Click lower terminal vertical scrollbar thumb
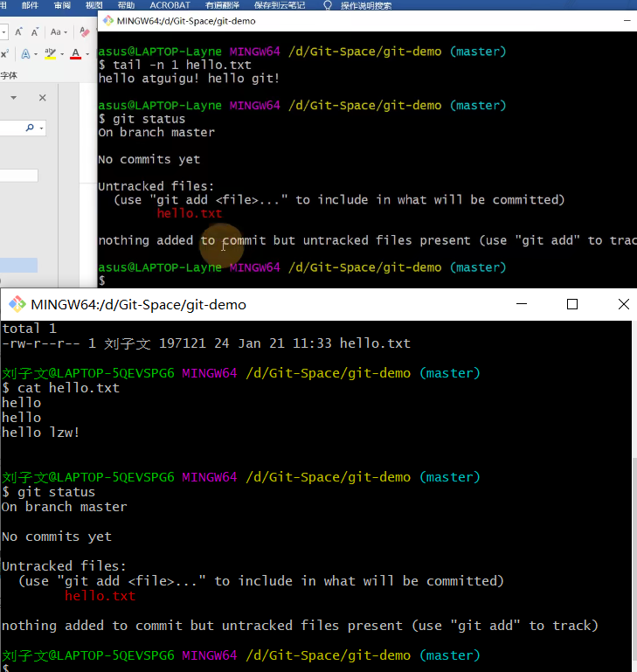Screen dimensions: 637x672 click(634, 558)
